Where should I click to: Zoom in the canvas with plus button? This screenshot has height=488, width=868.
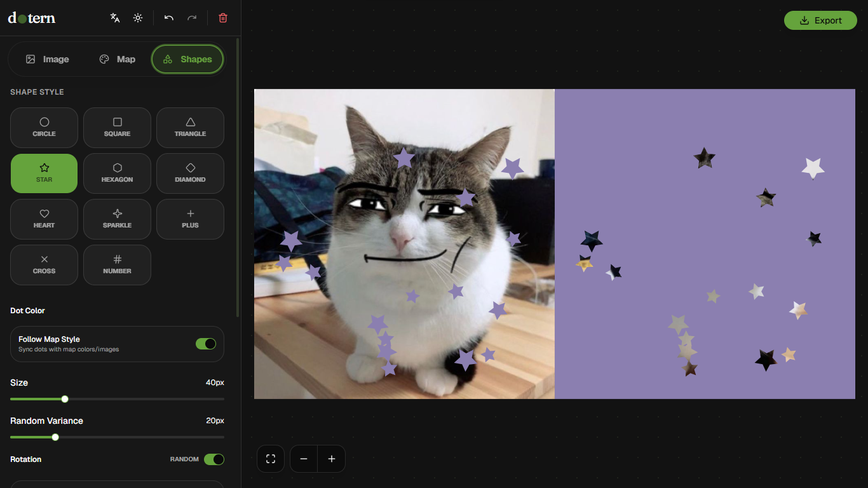332,459
